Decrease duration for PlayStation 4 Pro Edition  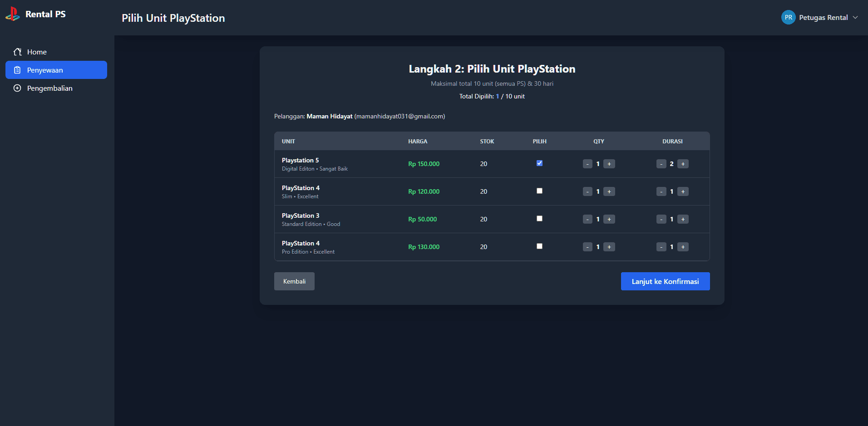pyautogui.click(x=661, y=247)
